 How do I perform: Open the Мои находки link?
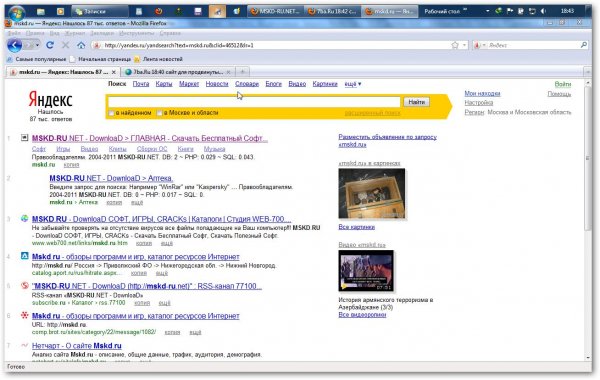tap(482, 93)
